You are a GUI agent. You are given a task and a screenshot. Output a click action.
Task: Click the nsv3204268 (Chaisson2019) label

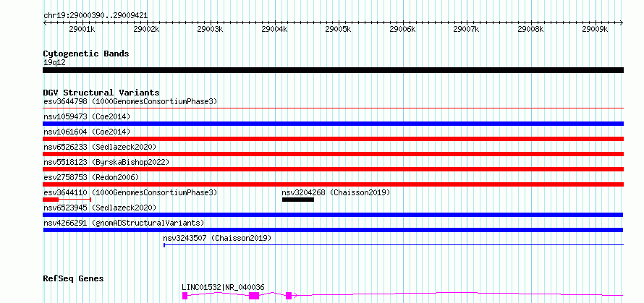[336, 192]
